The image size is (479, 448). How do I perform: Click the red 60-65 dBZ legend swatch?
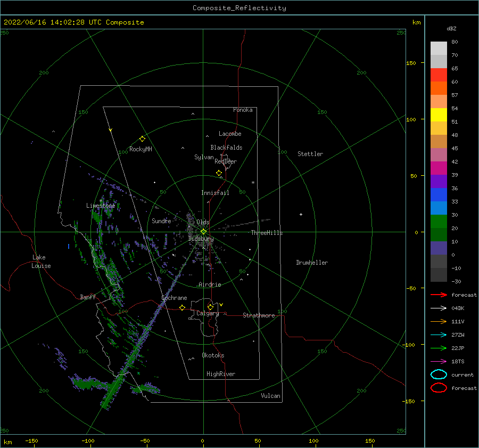(439, 75)
